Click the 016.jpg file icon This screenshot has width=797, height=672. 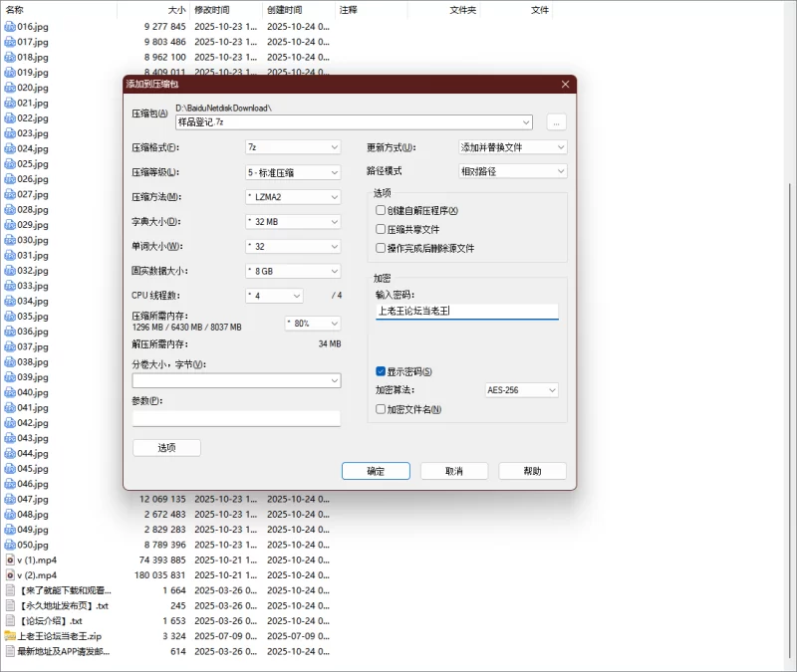[x=10, y=27]
